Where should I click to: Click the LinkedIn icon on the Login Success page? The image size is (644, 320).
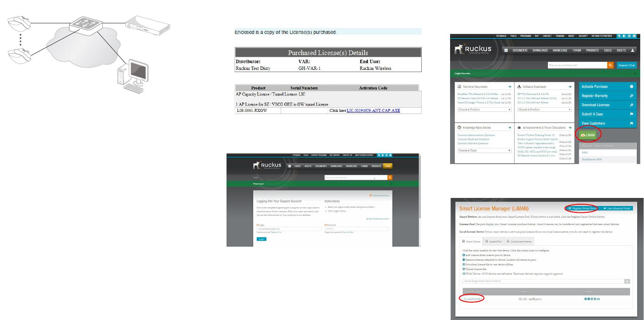click(x=634, y=36)
